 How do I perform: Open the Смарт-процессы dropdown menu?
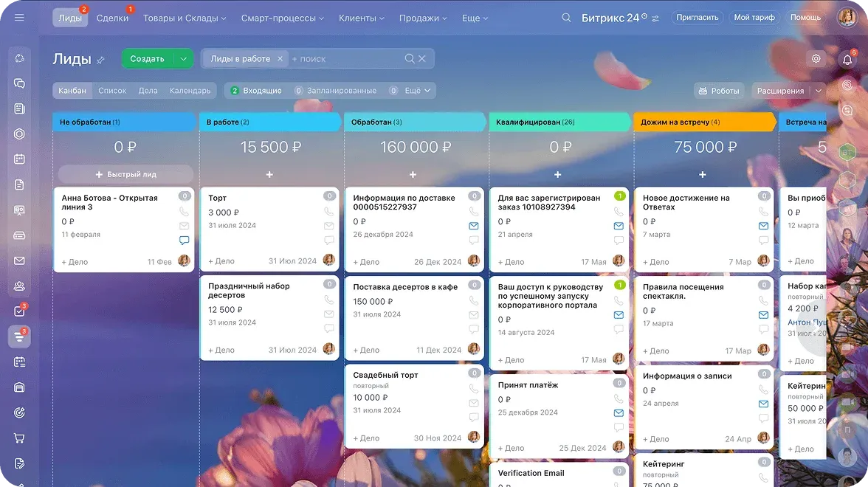pyautogui.click(x=282, y=17)
